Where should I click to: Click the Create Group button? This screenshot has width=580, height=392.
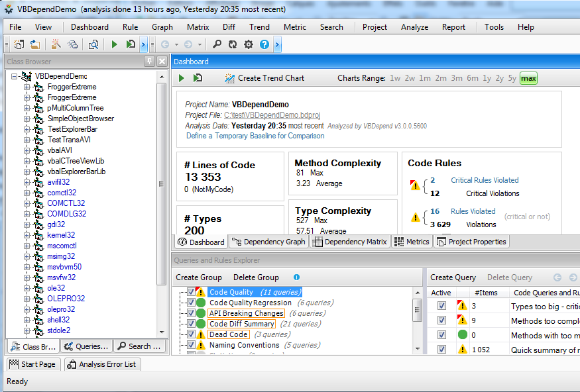point(199,277)
